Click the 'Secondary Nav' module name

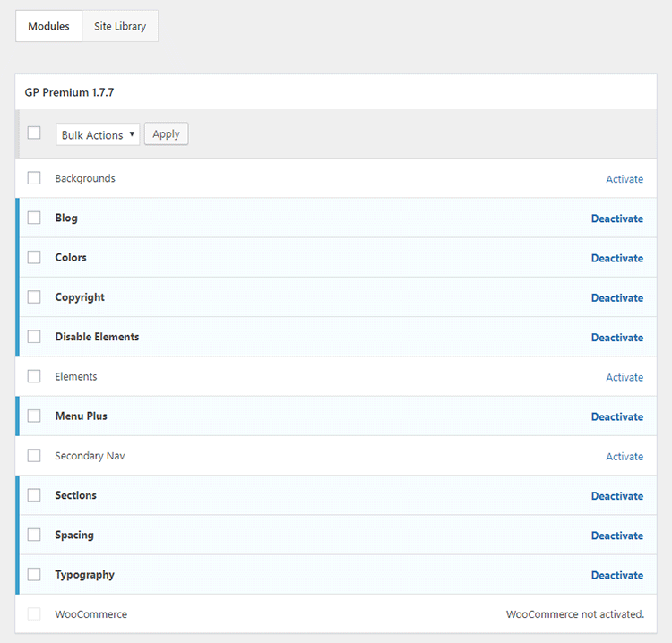coord(90,456)
